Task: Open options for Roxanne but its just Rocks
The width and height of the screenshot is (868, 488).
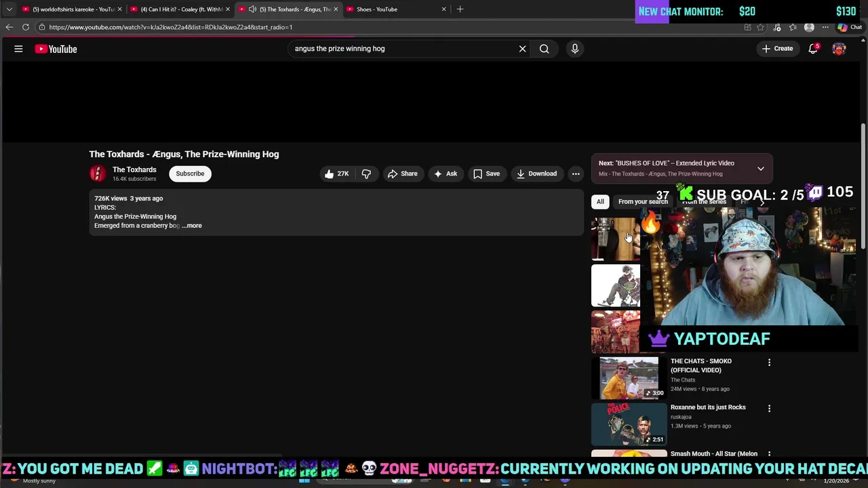Action: 769,409
